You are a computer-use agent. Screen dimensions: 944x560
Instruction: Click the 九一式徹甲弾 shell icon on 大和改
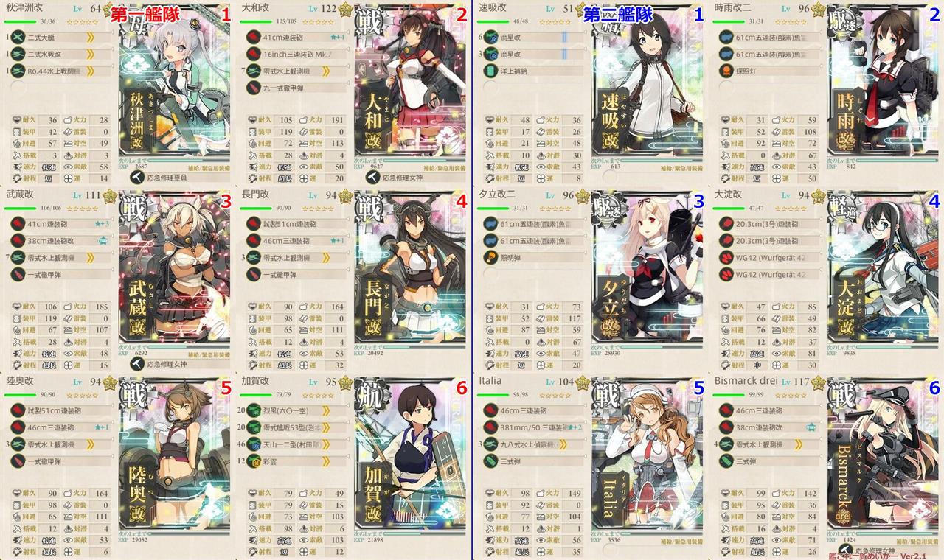(x=251, y=88)
